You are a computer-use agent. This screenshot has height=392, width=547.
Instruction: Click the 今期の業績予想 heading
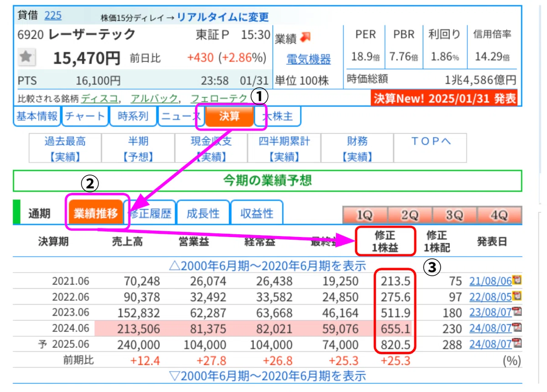pos(268,181)
